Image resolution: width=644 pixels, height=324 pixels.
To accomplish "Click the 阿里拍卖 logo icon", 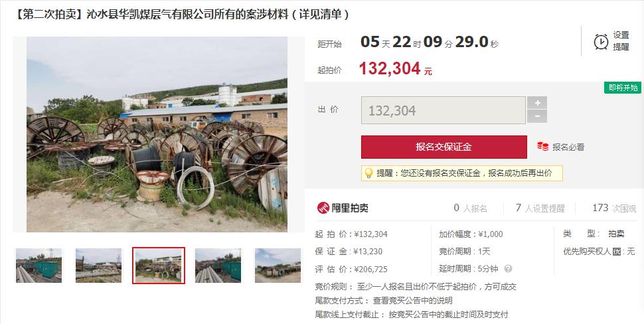I will (x=323, y=208).
